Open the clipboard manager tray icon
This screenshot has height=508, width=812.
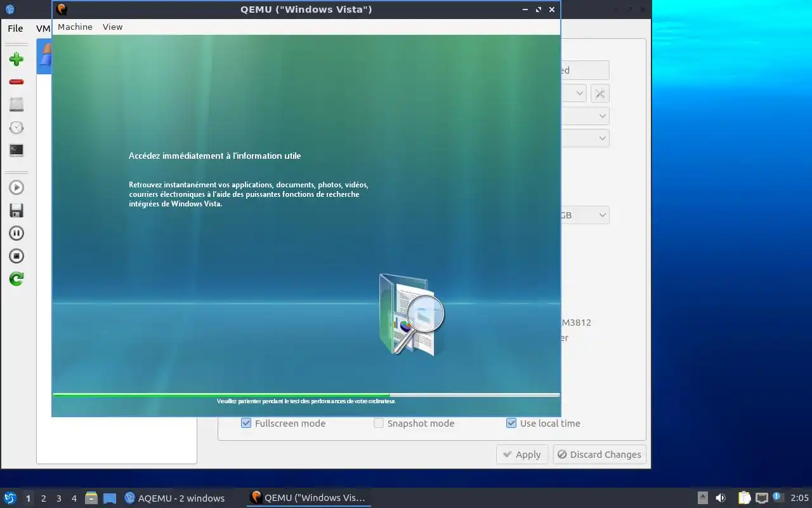tap(744, 498)
